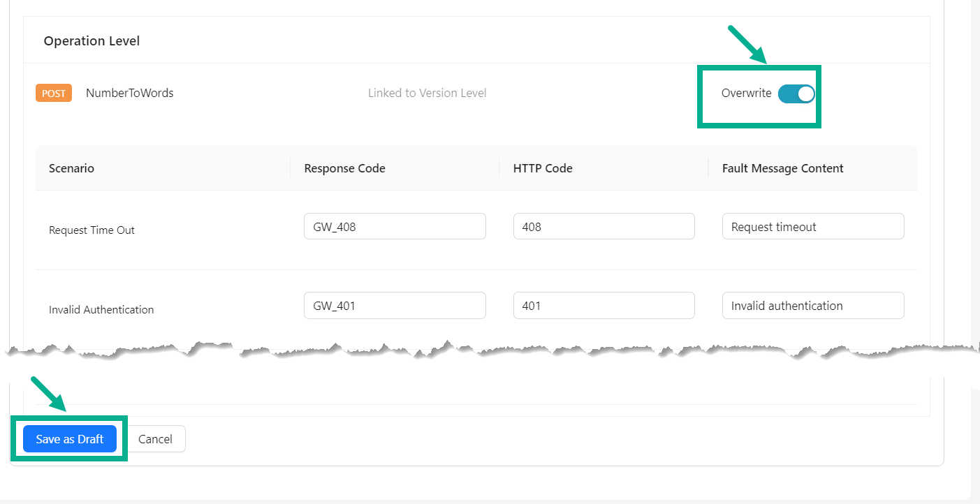Click the Overwrite label text
980x504 pixels.
(x=746, y=94)
